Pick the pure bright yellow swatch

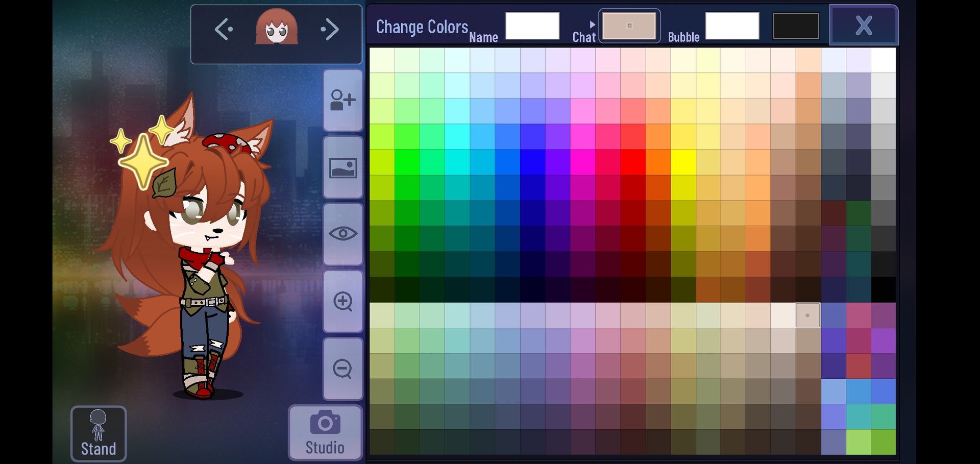683,162
